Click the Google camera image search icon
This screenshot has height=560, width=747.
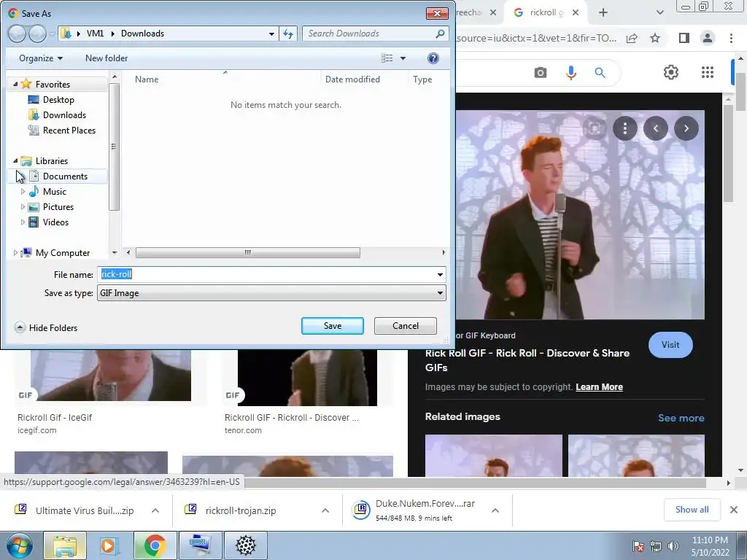click(541, 72)
